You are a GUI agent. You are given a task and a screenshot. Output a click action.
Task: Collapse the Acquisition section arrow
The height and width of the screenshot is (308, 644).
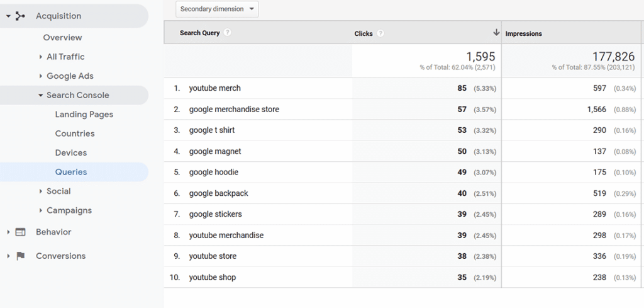coord(8,16)
